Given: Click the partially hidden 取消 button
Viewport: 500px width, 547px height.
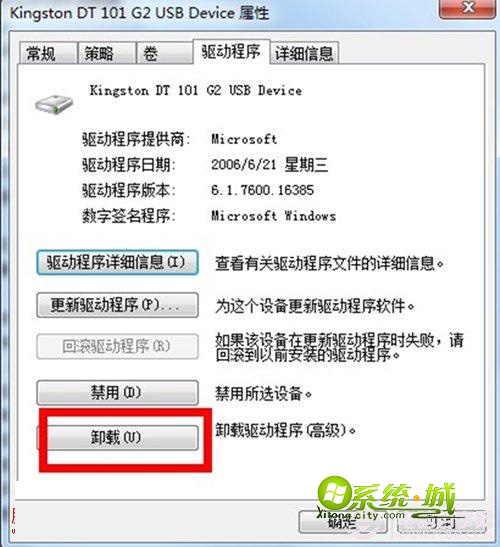Looking at the screenshot, I should pyautogui.click(x=442, y=522).
